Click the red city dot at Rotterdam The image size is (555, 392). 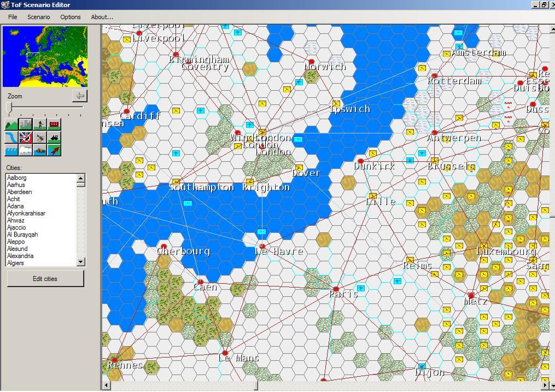[434, 75]
